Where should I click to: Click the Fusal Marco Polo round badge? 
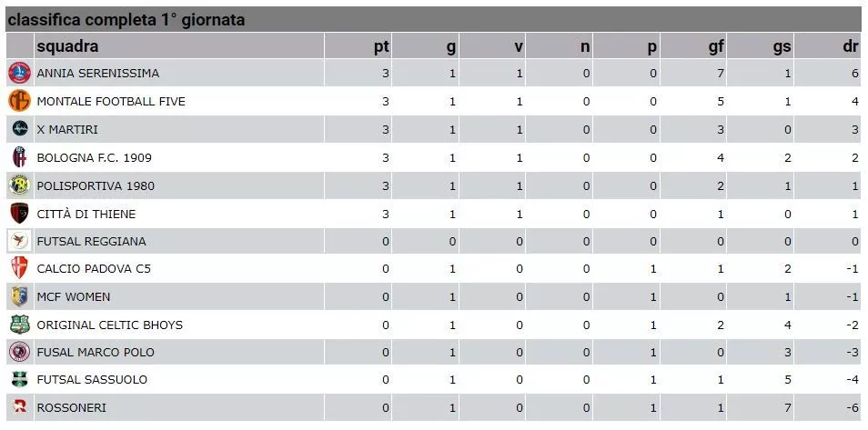tap(19, 352)
